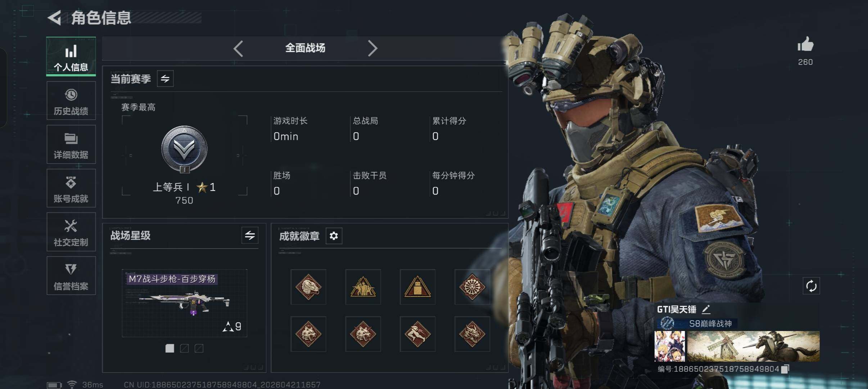The image size is (868, 389).
Task: Give a thumbs-up like to profile
Action: [x=805, y=45]
